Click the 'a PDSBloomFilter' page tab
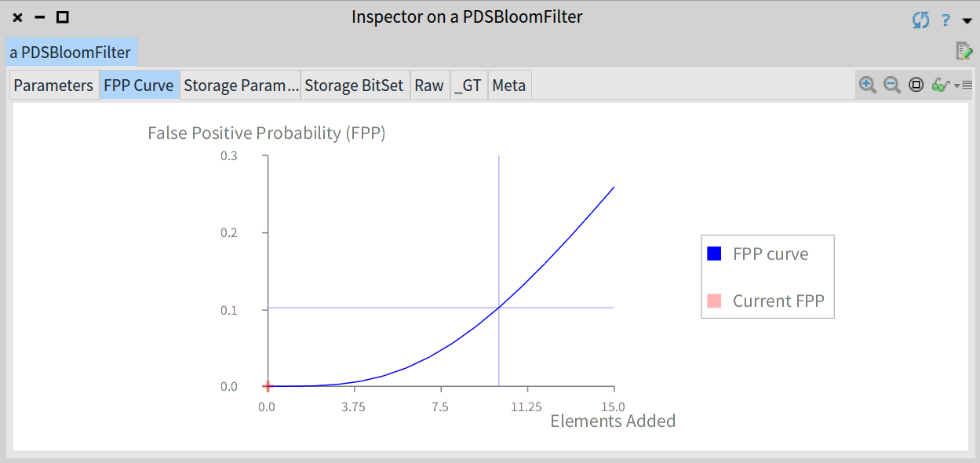 point(71,53)
